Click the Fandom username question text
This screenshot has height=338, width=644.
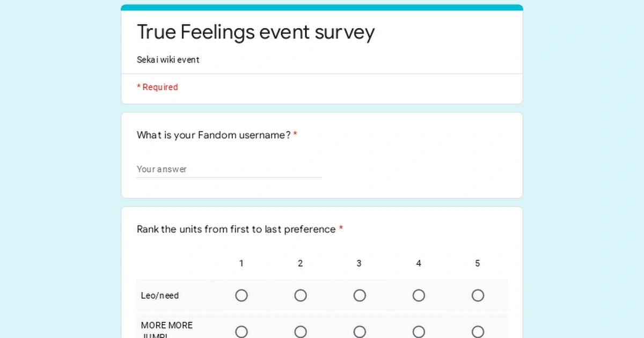(214, 135)
